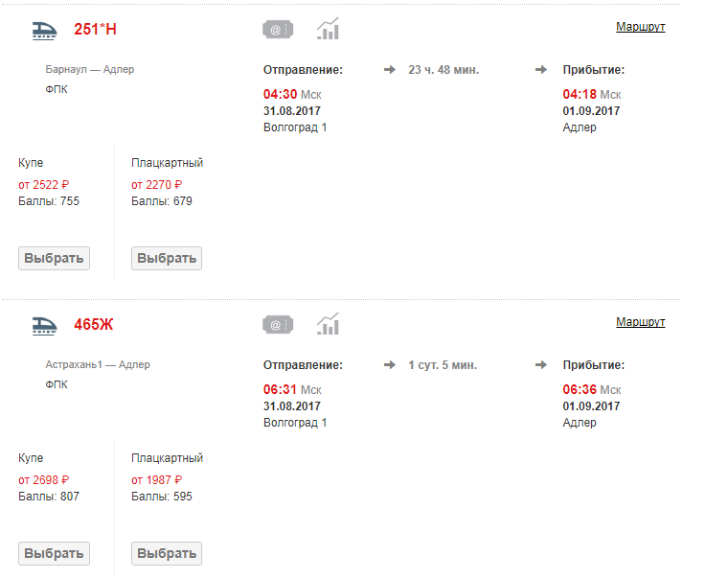Image resolution: width=728 pixels, height=579 pixels.
Task: Click the arrow next to Прибытие for 06:36
Action: click(541, 365)
